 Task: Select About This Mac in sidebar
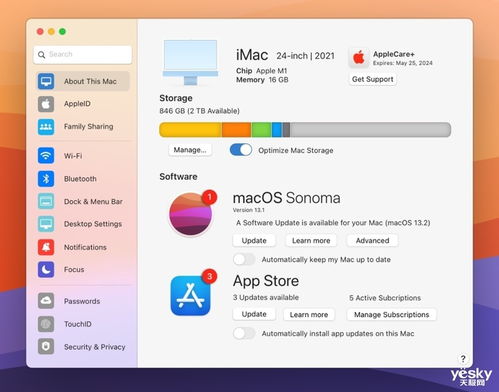pos(82,81)
